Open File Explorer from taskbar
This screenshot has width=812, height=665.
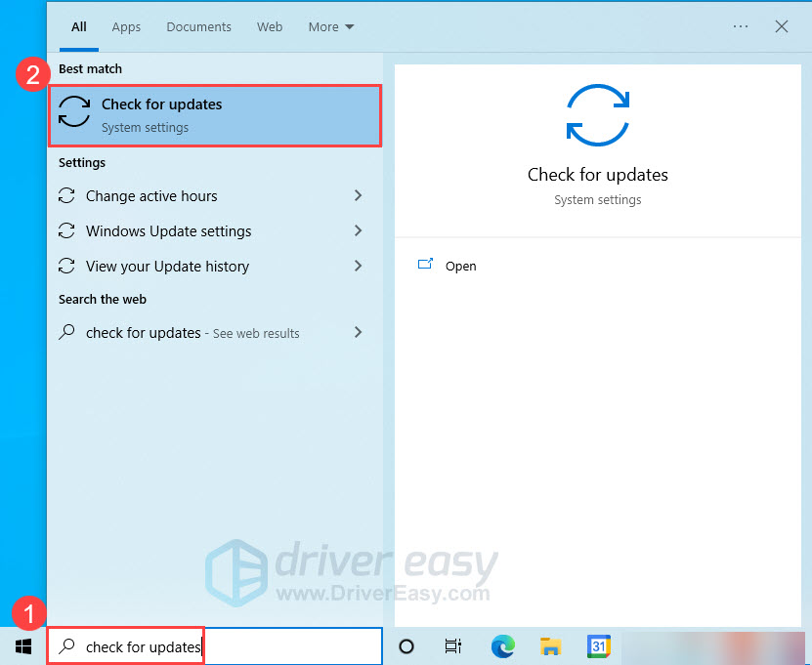coord(551,646)
